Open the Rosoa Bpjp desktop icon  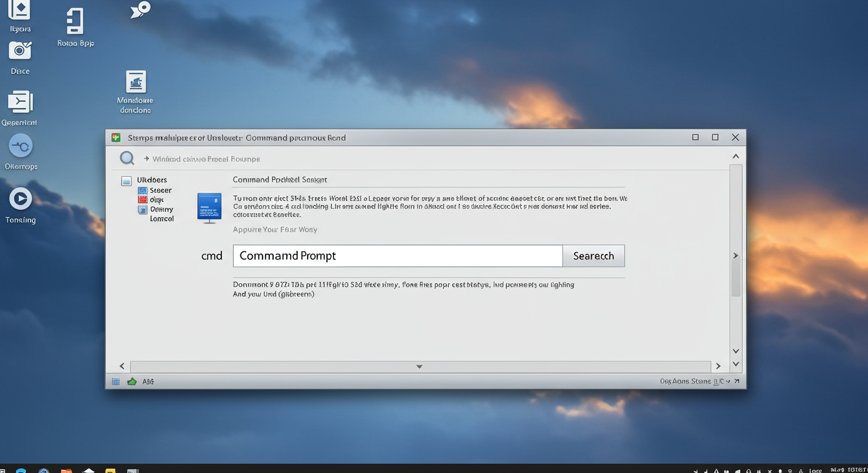coord(75,22)
